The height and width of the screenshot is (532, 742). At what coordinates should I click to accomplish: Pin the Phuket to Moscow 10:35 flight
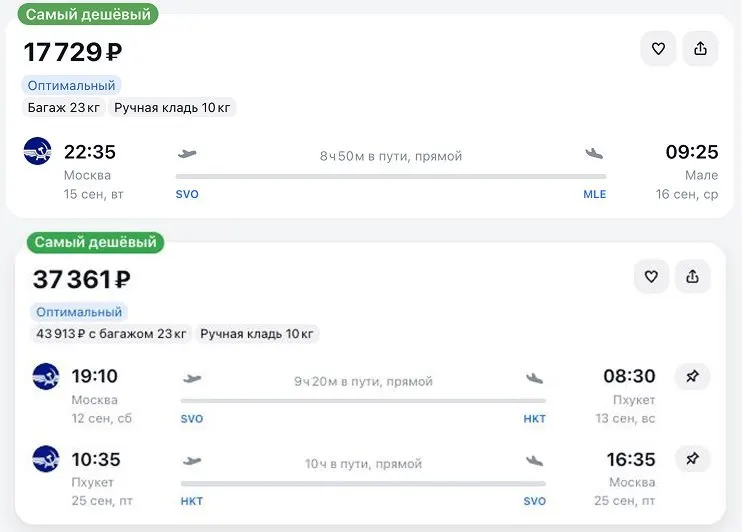point(692,459)
